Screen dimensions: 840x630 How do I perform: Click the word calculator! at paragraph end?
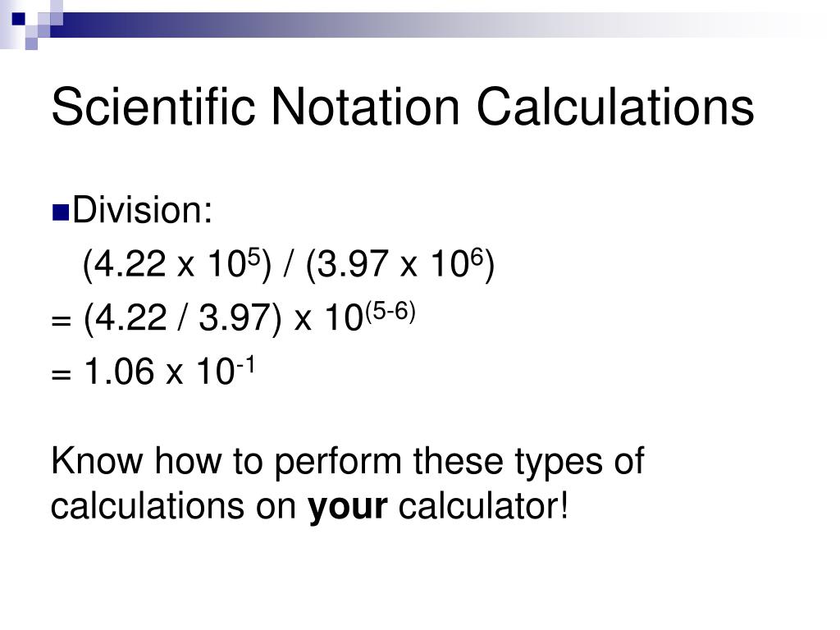[x=483, y=506]
